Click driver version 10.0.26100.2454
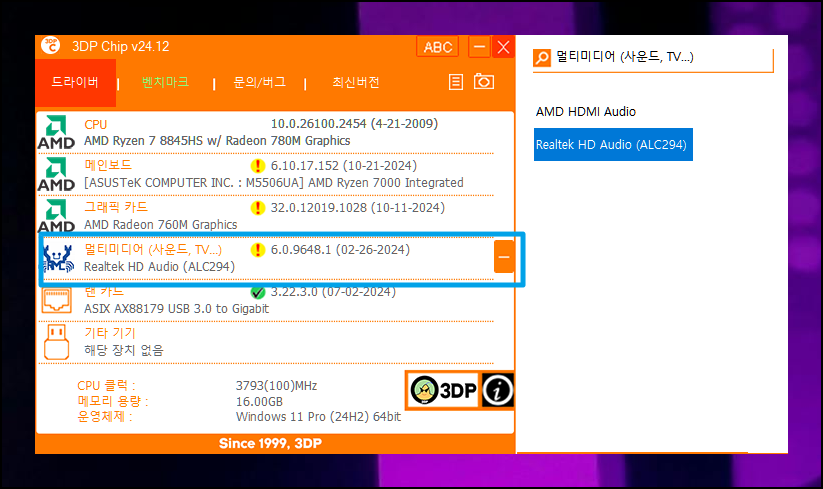The height and width of the screenshot is (489, 823). coord(354,124)
